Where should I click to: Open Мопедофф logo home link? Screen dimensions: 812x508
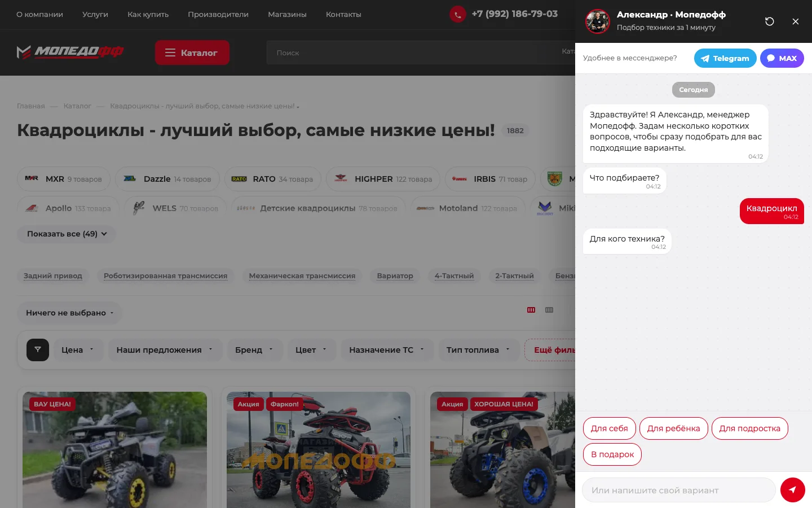pyautogui.click(x=70, y=52)
